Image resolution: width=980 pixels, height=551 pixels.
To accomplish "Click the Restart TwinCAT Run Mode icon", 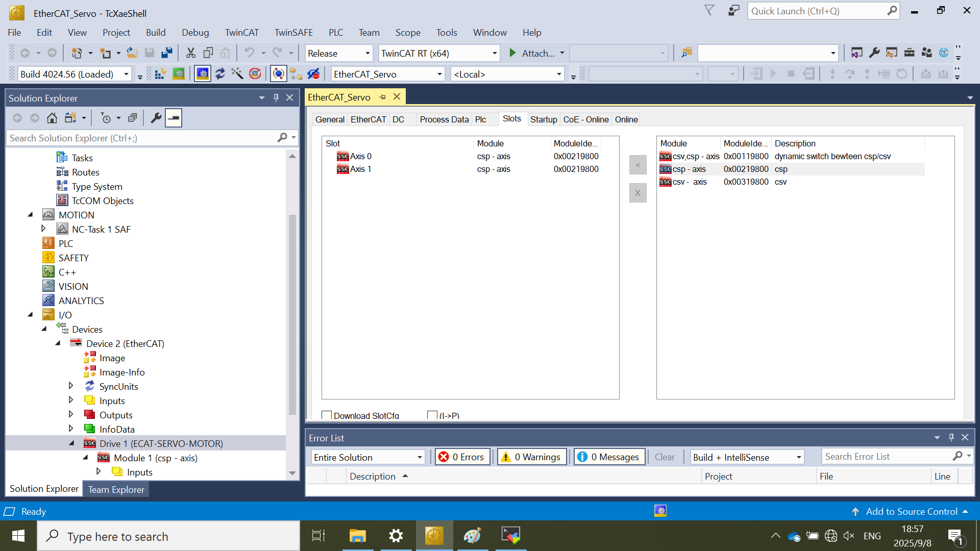I will [179, 74].
